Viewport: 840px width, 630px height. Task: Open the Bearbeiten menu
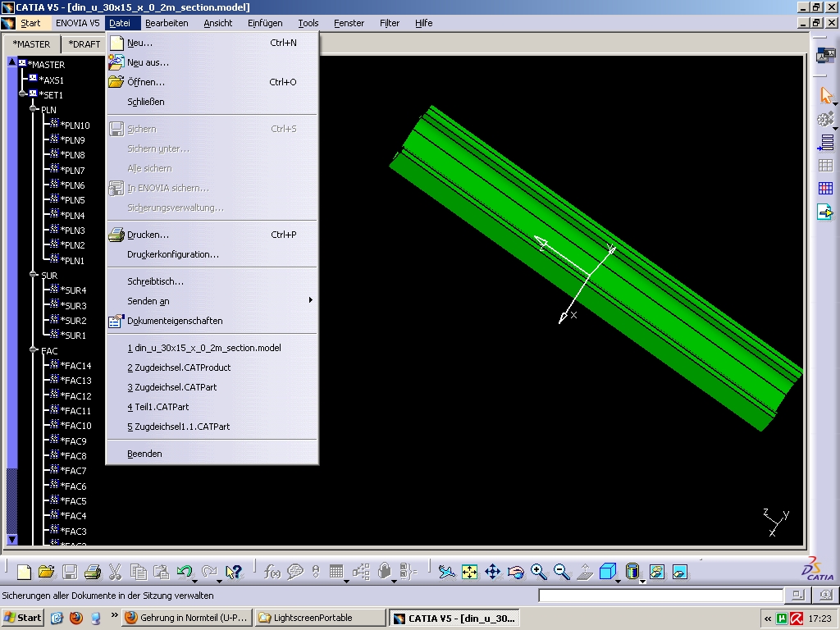[167, 23]
